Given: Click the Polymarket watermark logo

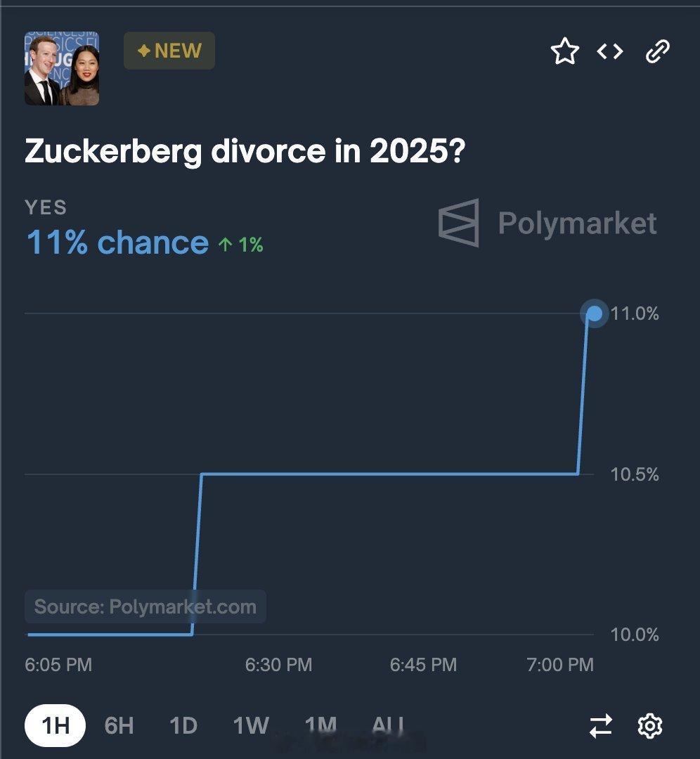Looking at the screenshot, I should click(547, 223).
